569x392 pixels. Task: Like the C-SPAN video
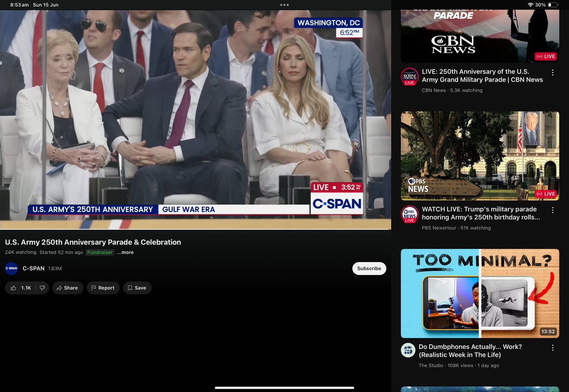[x=20, y=288]
